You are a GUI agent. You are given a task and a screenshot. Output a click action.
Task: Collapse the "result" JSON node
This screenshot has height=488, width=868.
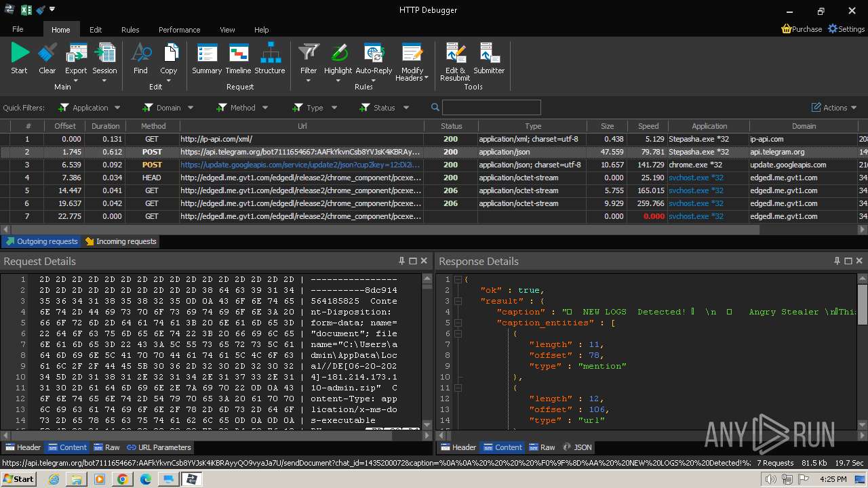pyautogui.click(x=458, y=301)
